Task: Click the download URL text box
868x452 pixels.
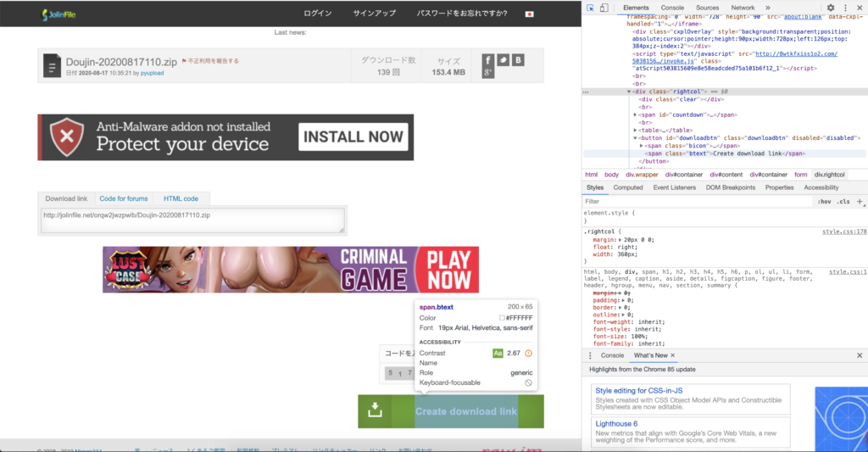Action: (192, 220)
